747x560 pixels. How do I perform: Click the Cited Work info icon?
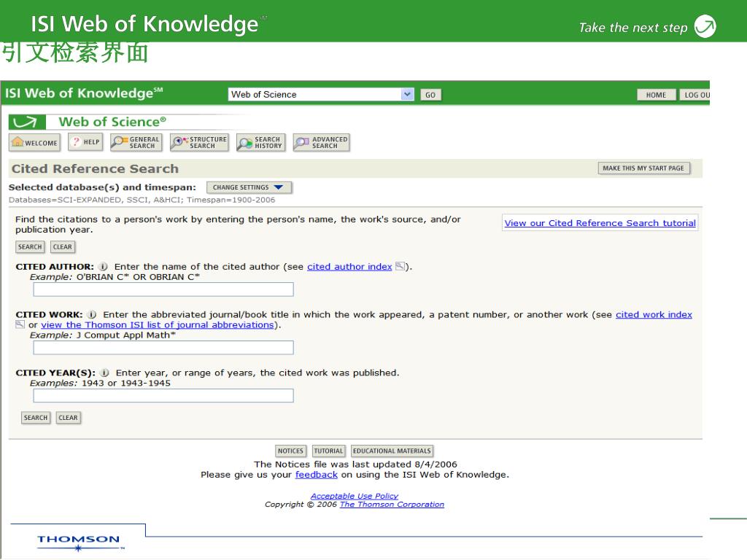(x=92, y=315)
